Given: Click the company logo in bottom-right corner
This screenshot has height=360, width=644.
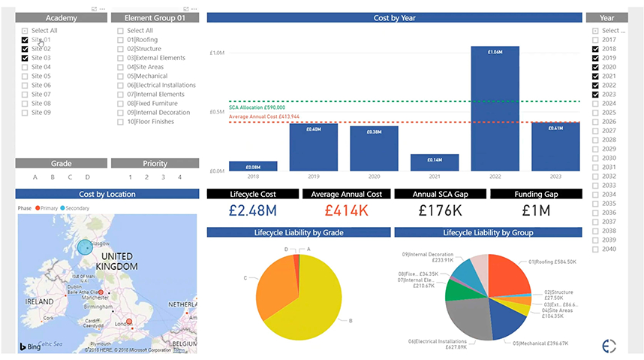Looking at the screenshot, I should (x=609, y=346).
